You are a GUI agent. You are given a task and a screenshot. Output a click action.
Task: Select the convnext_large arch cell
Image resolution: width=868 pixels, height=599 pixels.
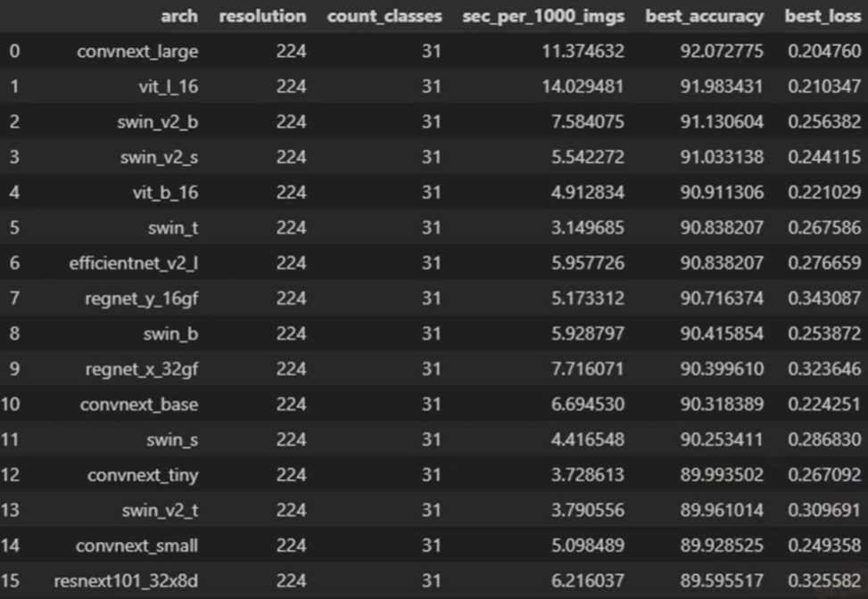tap(137, 51)
